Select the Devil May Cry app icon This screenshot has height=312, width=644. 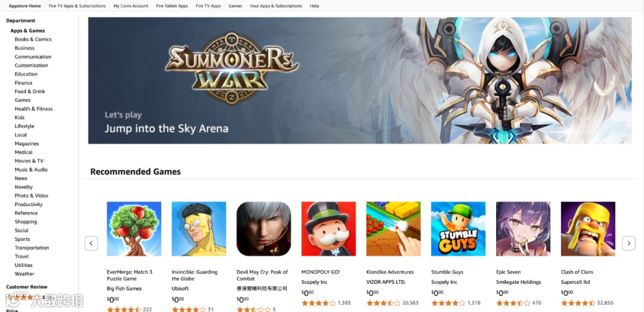[264, 229]
